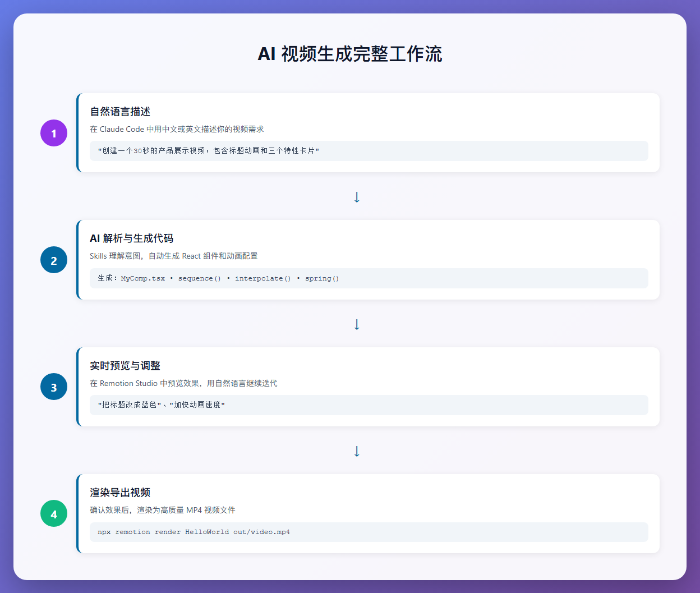Click the heading "自然语言描述"
The height and width of the screenshot is (593, 700).
[x=120, y=112]
